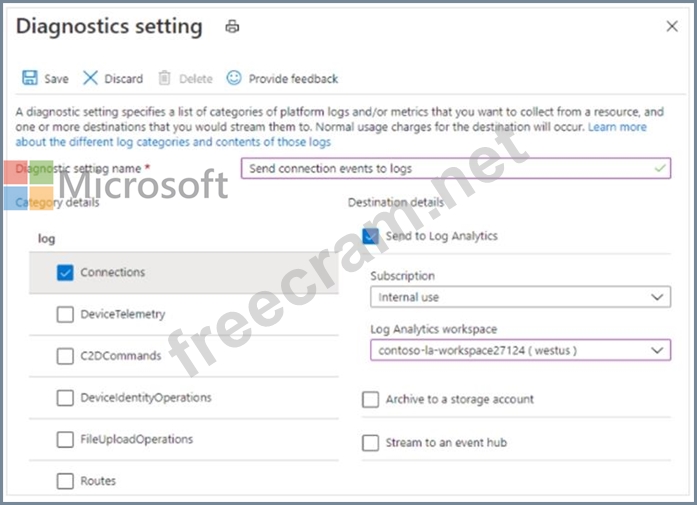
Task: Click the Provide feedback smiley icon
Action: (234, 78)
